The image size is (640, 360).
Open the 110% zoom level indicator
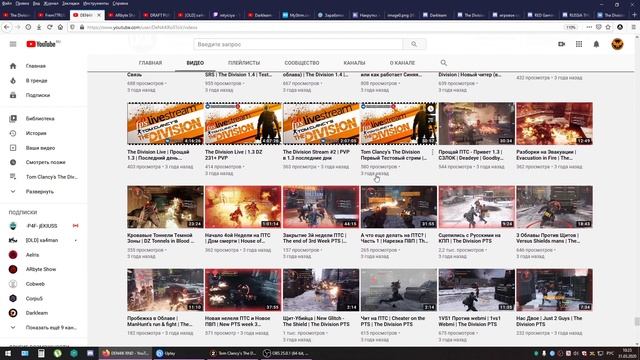coord(571,27)
